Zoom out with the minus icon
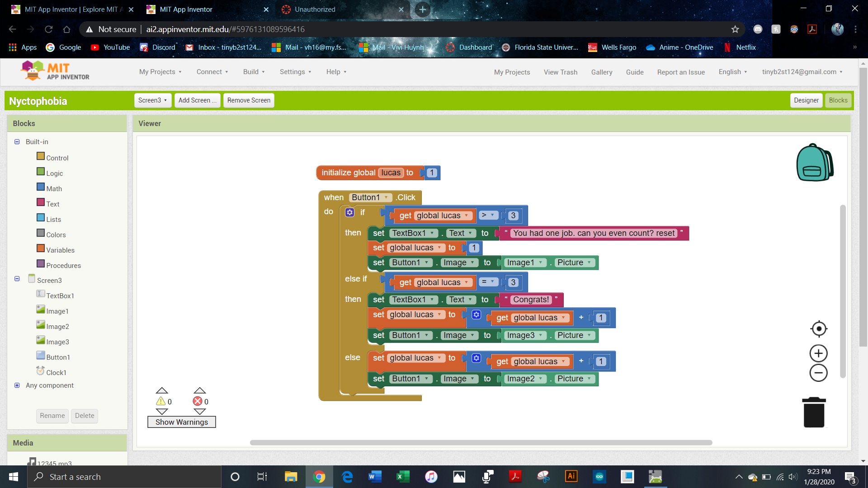The height and width of the screenshot is (488, 868). pos(818,373)
